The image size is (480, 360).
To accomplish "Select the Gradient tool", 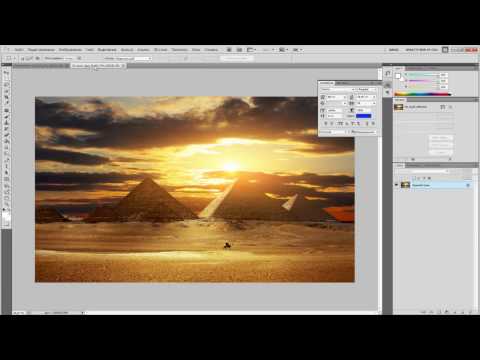I will point(6,141).
